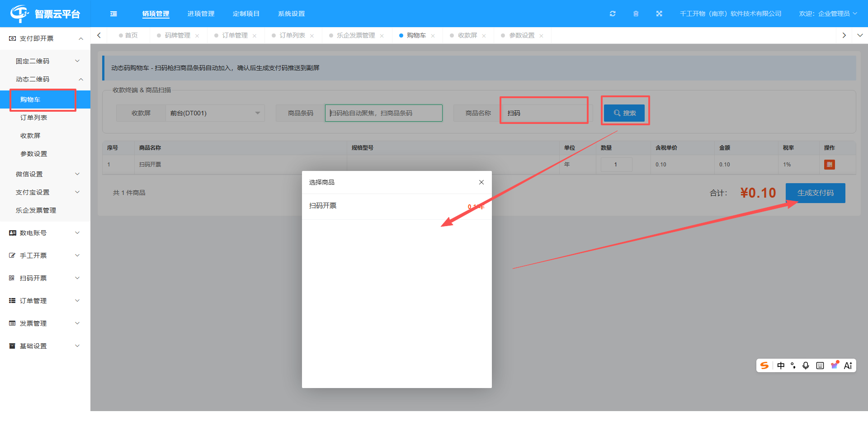Image resolution: width=868 pixels, height=431 pixels.
Task: Click the quantity field in row 1
Action: [616, 165]
